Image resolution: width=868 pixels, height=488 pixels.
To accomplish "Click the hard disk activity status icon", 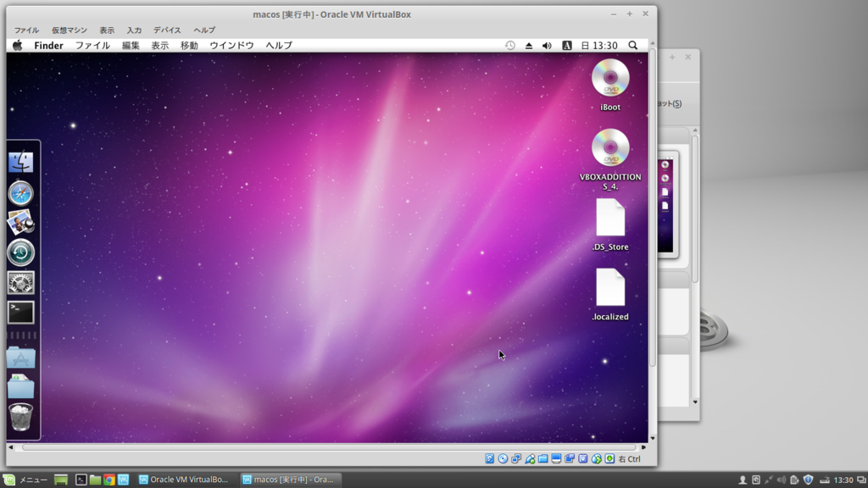I will 489,458.
